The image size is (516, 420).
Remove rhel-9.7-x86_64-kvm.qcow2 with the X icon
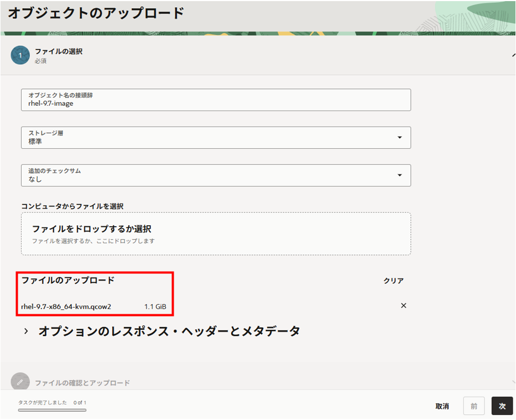[403, 305]
